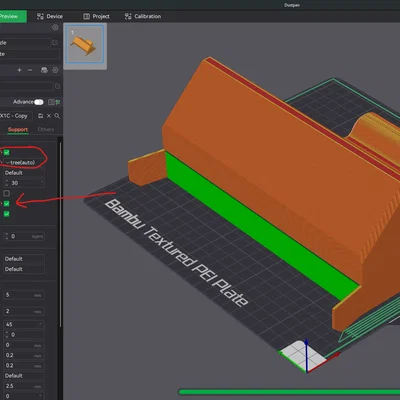
Task: Click the remove filament minus icon
Action: (x=30, y=70)
